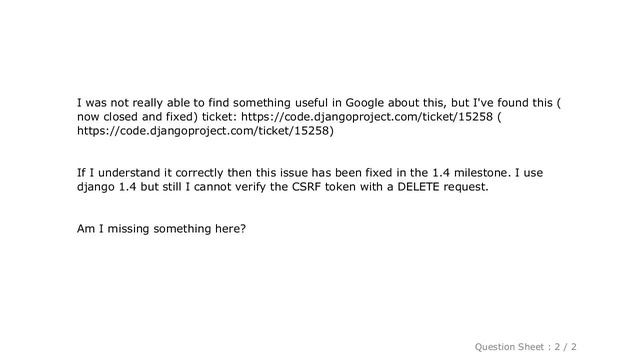Click 'django 1.4' at start of line

pos(107,187)
